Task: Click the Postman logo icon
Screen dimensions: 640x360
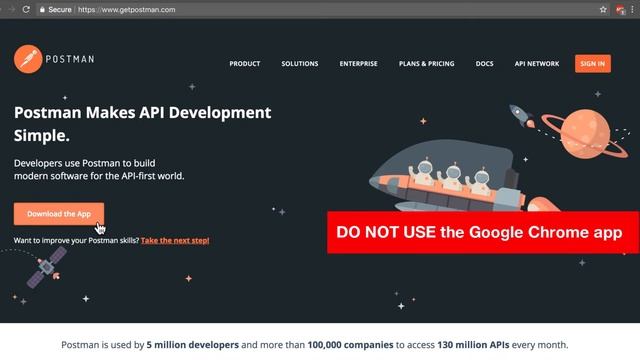Action: [x=28, y=59]
